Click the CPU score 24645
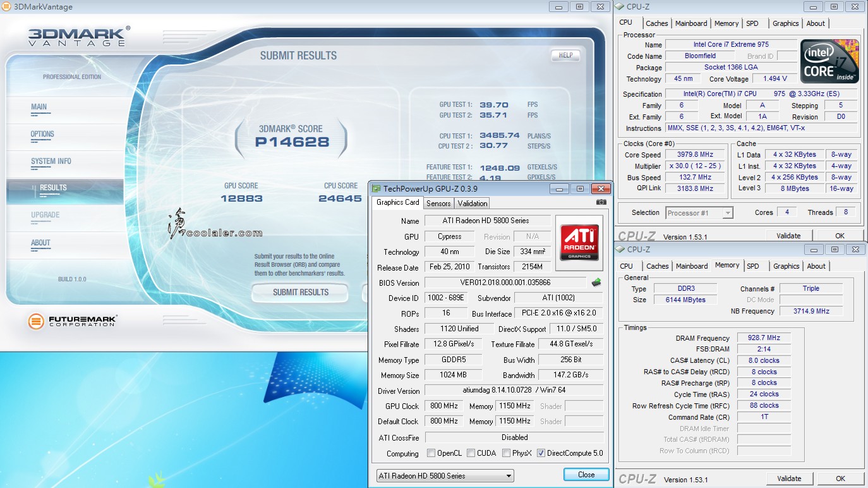Image resolution: width=868 pixels, height=488 pixels. point(341,198)
